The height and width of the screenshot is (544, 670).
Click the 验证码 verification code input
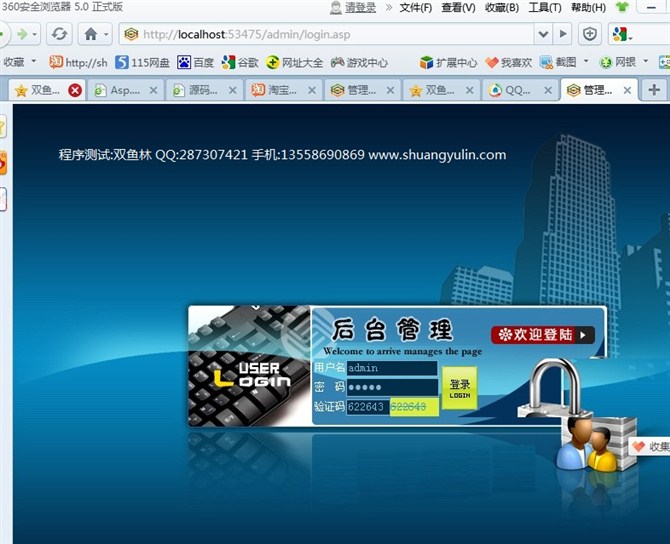pos(368,406)
